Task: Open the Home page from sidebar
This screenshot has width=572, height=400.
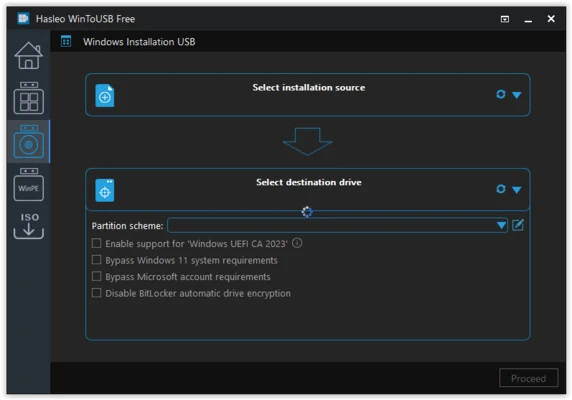Action: pos(28,56)
